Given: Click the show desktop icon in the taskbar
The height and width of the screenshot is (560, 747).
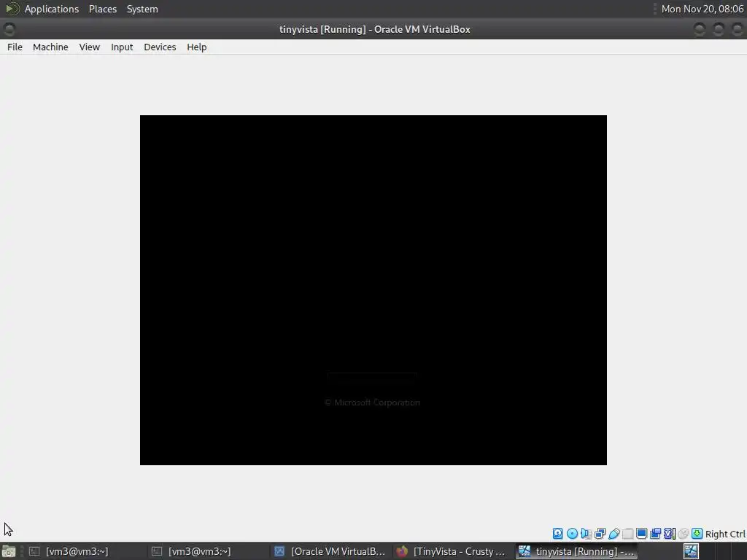Looking at the screenshot, I should [9, 551].
